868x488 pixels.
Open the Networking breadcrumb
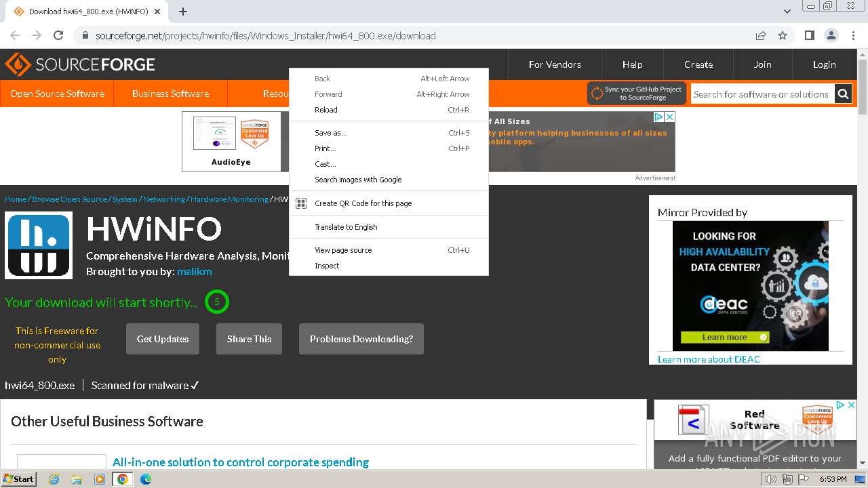(164, 199)
